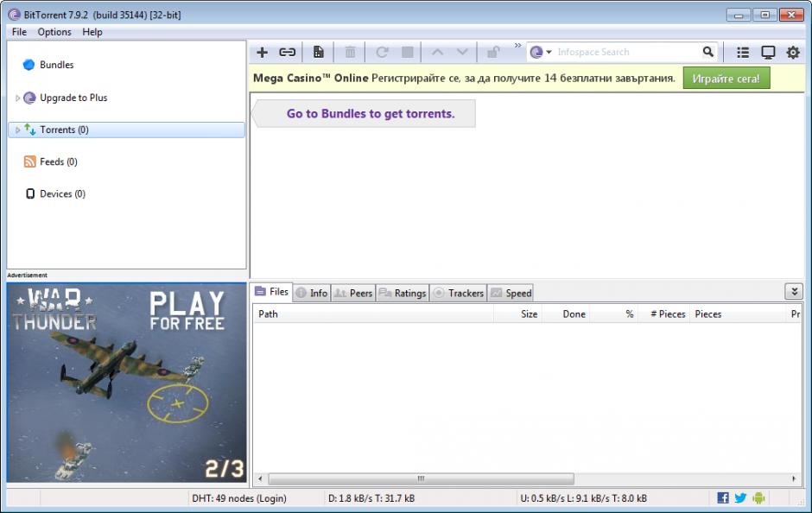Click the Feeds RSS icon
812x513 pixels.
(30, 161)
